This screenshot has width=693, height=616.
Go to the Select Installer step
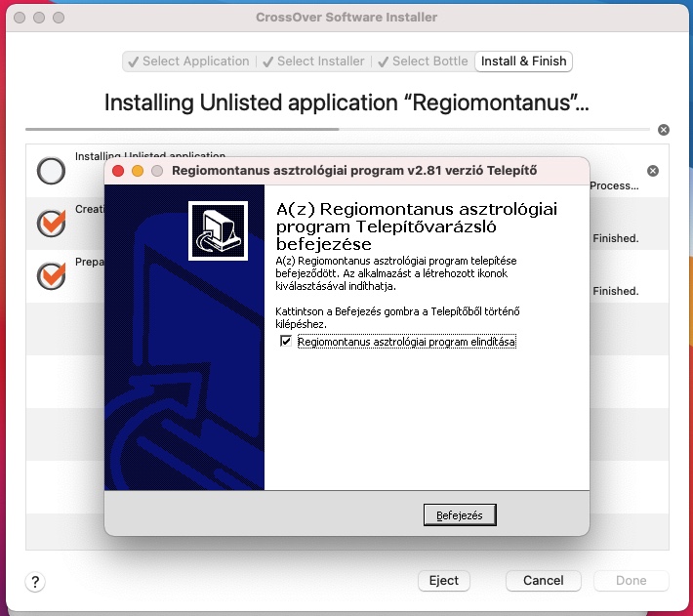(313, 61)
